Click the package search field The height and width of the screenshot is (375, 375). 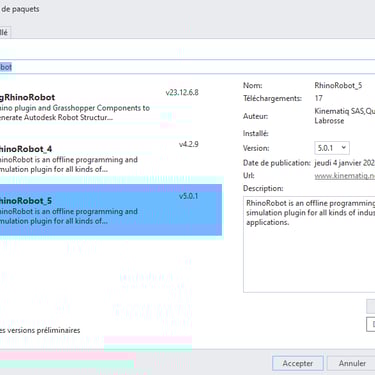pos(187,67)
